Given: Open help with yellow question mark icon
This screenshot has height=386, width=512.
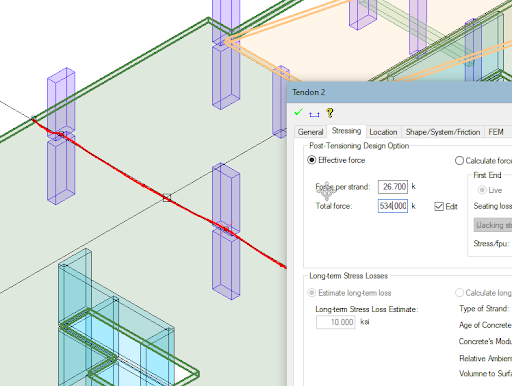Looking at the screenshot, I should click(330, 113).
